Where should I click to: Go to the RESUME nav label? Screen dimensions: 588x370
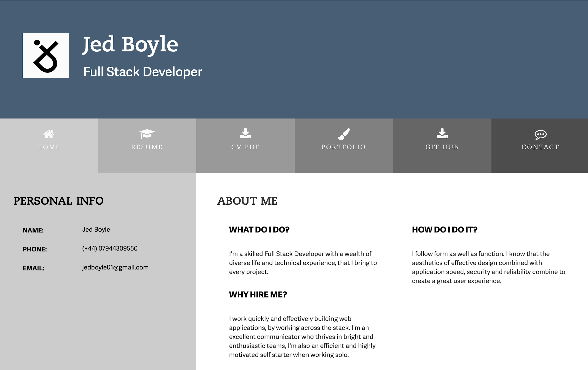(147, 147)
